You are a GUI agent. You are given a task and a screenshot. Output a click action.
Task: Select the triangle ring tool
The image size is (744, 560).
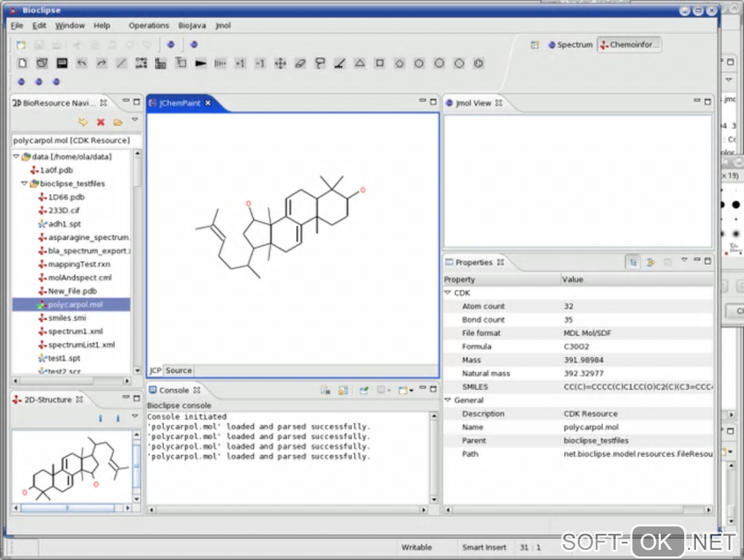[x=360, y=63]
